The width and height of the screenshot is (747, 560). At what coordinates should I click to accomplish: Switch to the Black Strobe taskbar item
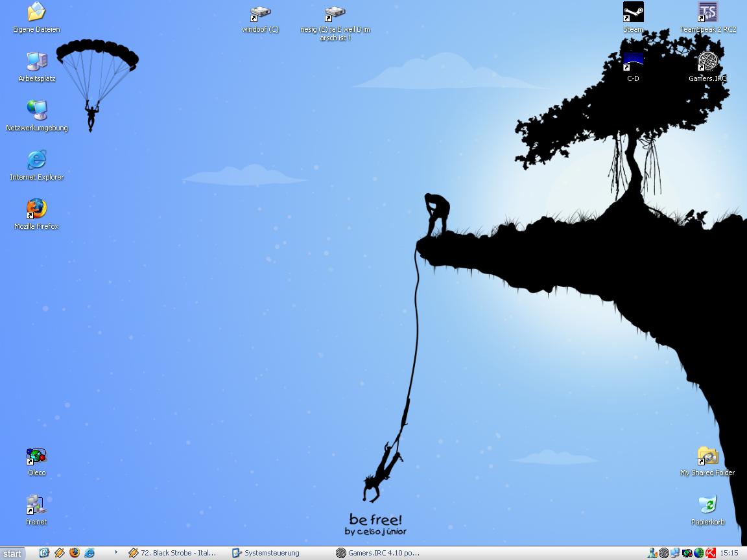click(173, 553)
